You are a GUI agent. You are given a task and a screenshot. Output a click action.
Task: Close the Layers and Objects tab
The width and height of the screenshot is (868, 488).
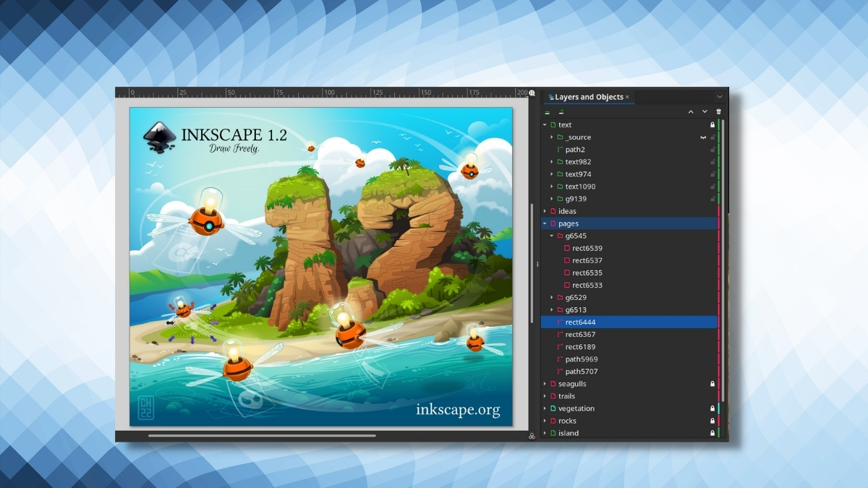[628, 97]
